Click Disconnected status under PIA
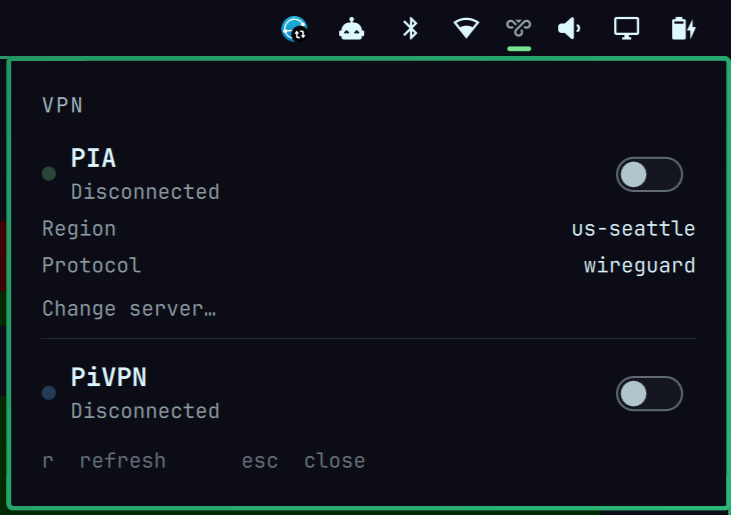The width and height of the screenshot is (731, 515). pyautogui.click(x=145, y=192)
